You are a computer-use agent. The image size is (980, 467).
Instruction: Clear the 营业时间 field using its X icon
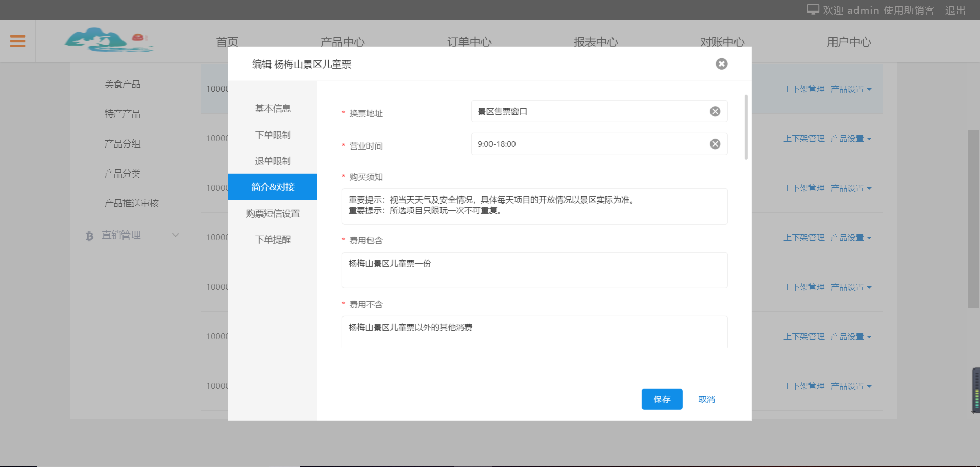[x=714, y=143]
